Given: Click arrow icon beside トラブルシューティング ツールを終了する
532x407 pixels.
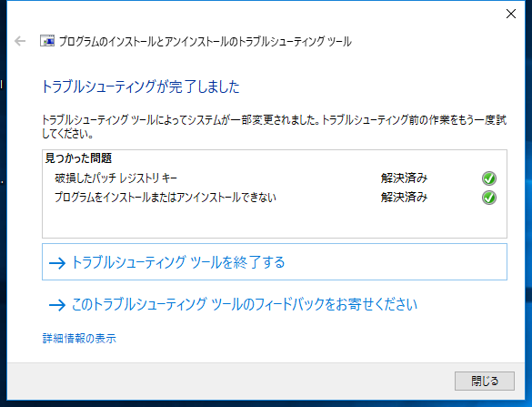Looking at the screenshot, I should coord(57,262).
